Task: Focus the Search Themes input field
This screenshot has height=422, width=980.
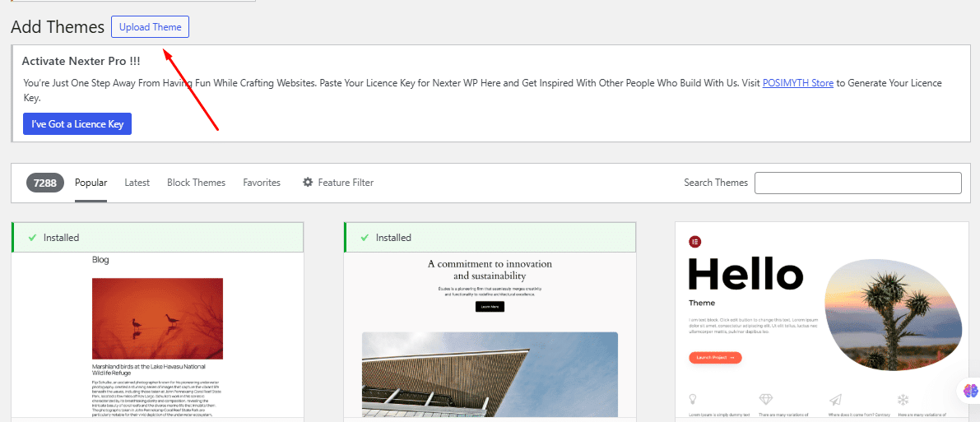Action: click(858, 183)
